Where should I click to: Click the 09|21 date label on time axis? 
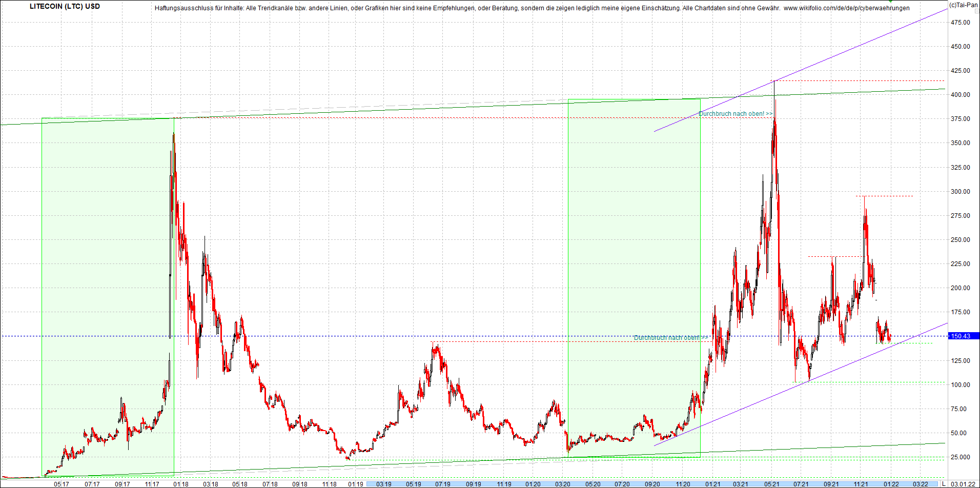[831, 484]
